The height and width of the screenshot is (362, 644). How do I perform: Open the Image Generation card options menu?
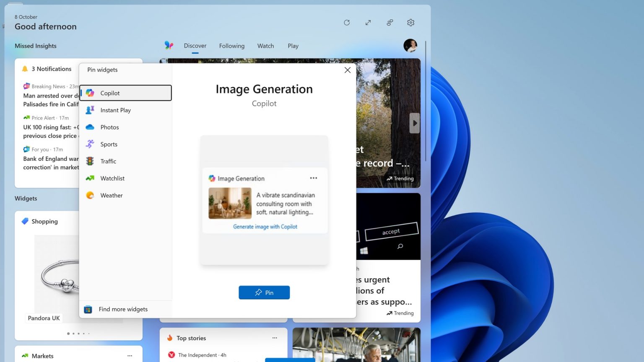tap(313, 178)
